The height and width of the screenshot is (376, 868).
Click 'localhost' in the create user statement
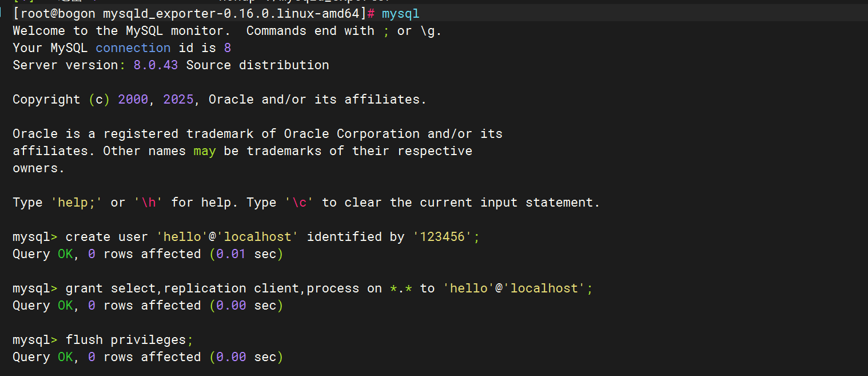point(257,237)
